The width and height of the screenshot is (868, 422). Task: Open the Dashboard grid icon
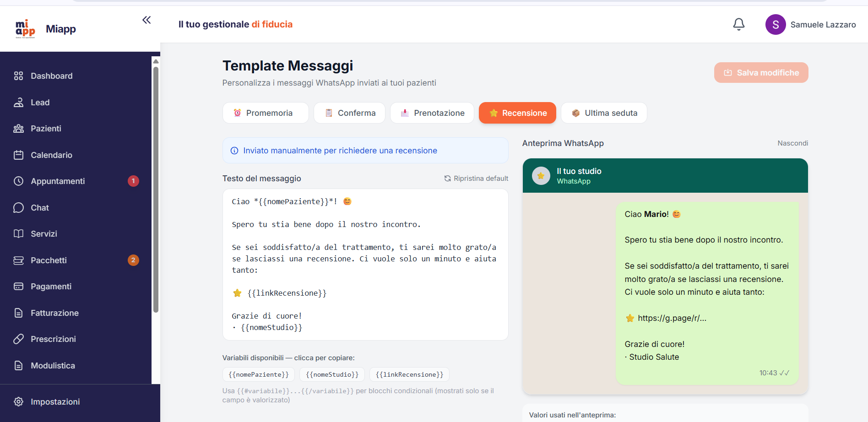coord(18,76)
